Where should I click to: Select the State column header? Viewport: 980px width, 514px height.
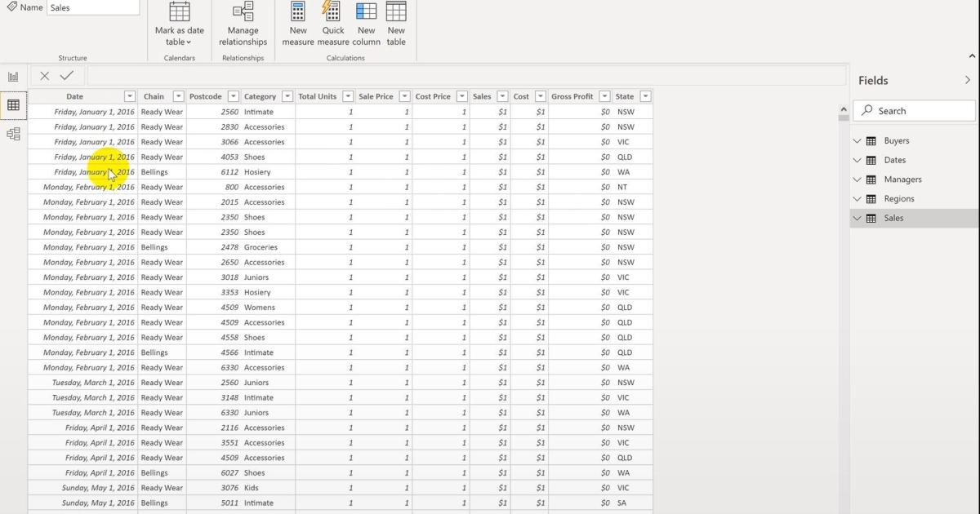625,96
